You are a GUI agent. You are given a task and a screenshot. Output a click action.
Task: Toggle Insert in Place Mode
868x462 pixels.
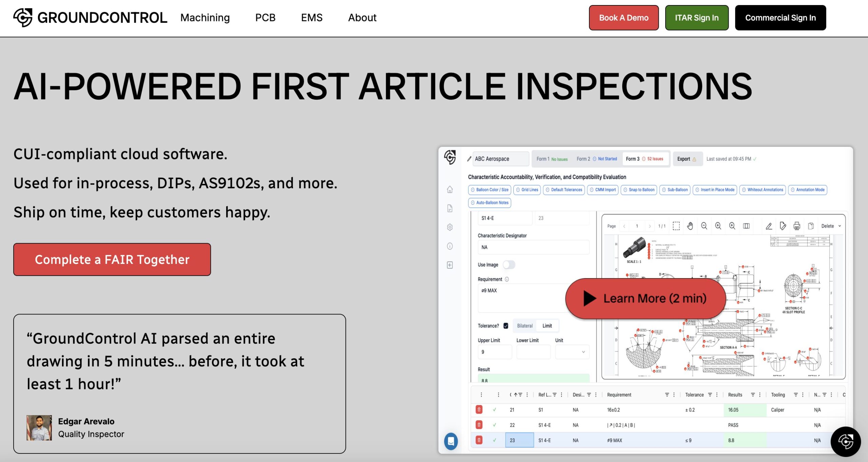(715, 190)
